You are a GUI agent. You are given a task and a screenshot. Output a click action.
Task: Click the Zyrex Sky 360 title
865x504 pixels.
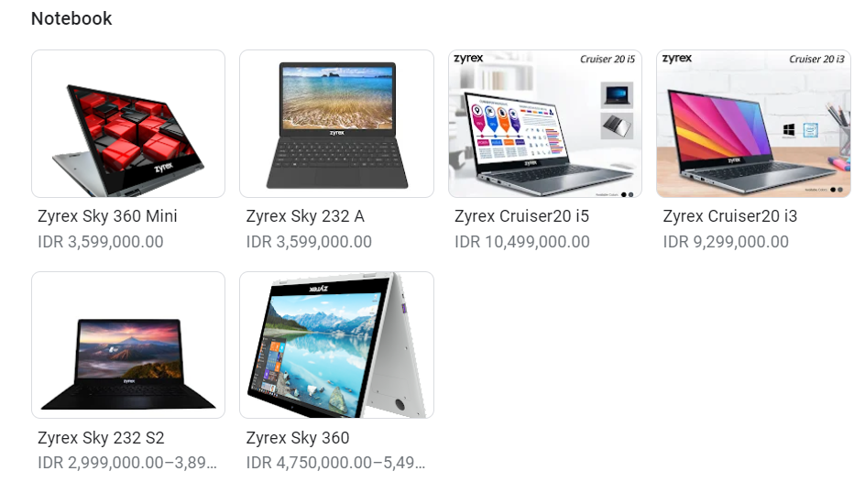click(297, 438)
